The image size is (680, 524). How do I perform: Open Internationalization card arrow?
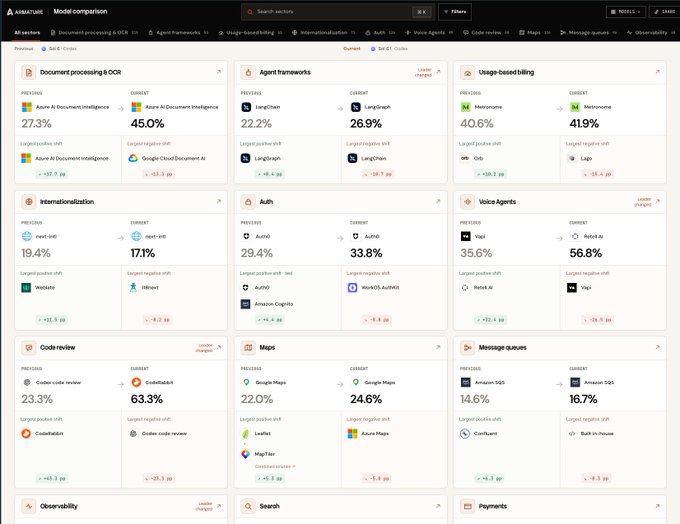click(219, 201)
